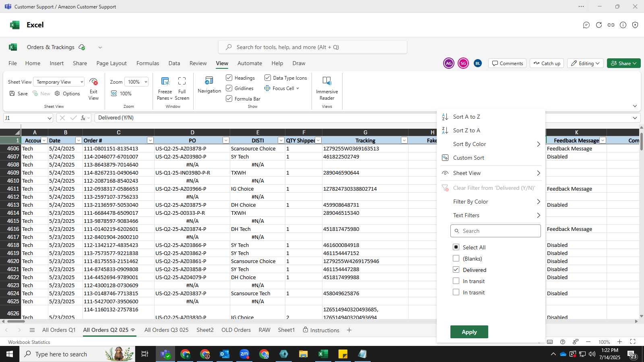Open Tracking column filter dropdown
Screen dimensions: 644x362
(x=404, y=140)
